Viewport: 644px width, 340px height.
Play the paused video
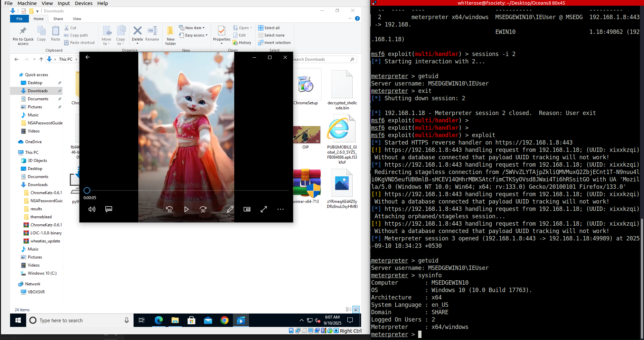coord(186,209)
